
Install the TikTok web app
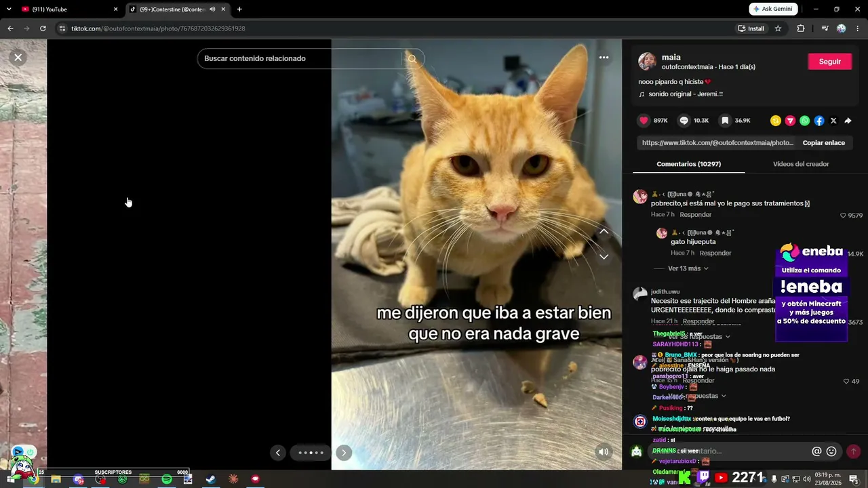tap(751, 28)
